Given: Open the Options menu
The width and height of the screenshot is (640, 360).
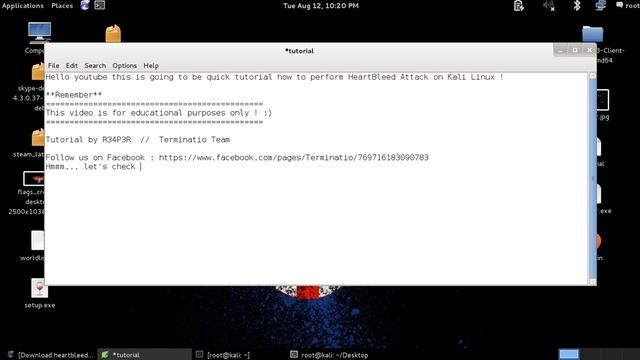Looking at the screenshot, I should pyautogui.click(x=124, y=66).
